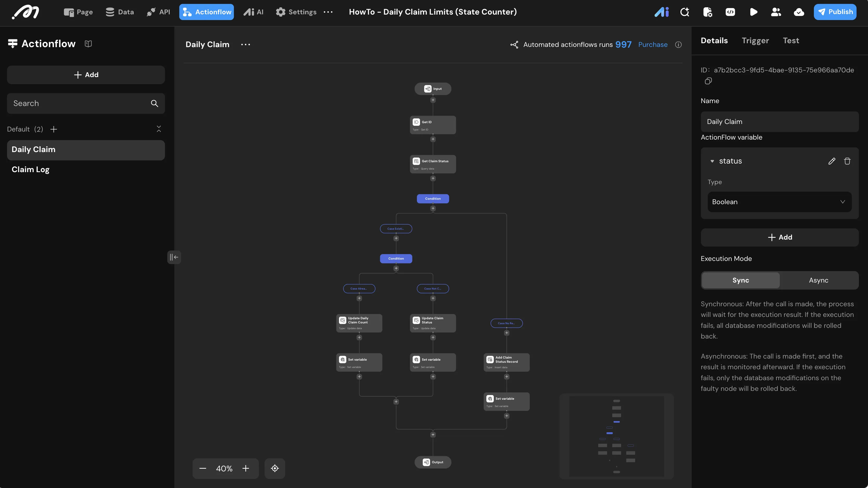
Task: Add a new group next to Default
Action: [54, 129]
